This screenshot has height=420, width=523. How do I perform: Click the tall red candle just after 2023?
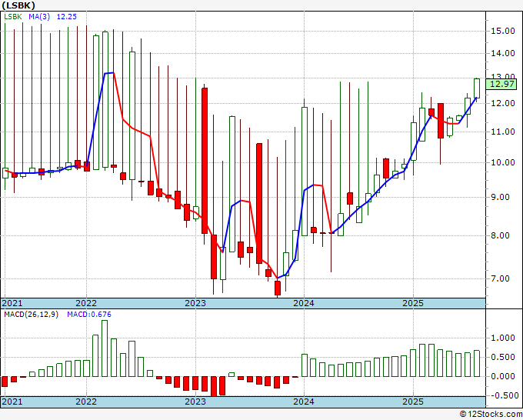point(205,161)
